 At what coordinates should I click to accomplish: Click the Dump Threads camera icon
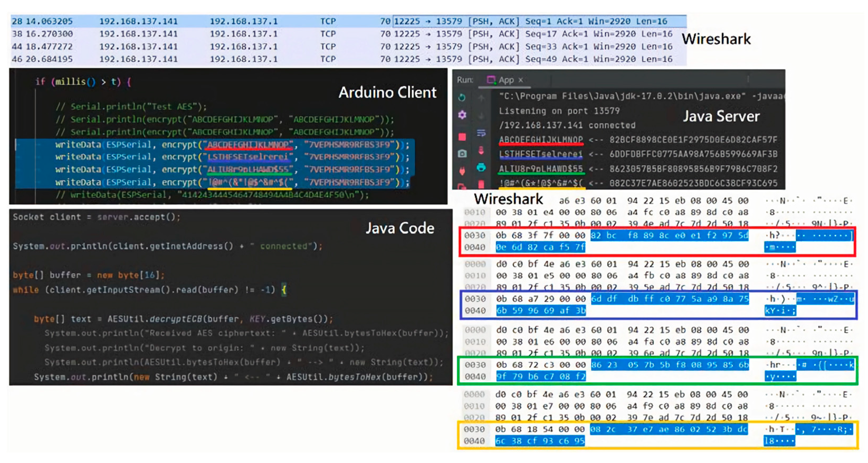point(462,154)
